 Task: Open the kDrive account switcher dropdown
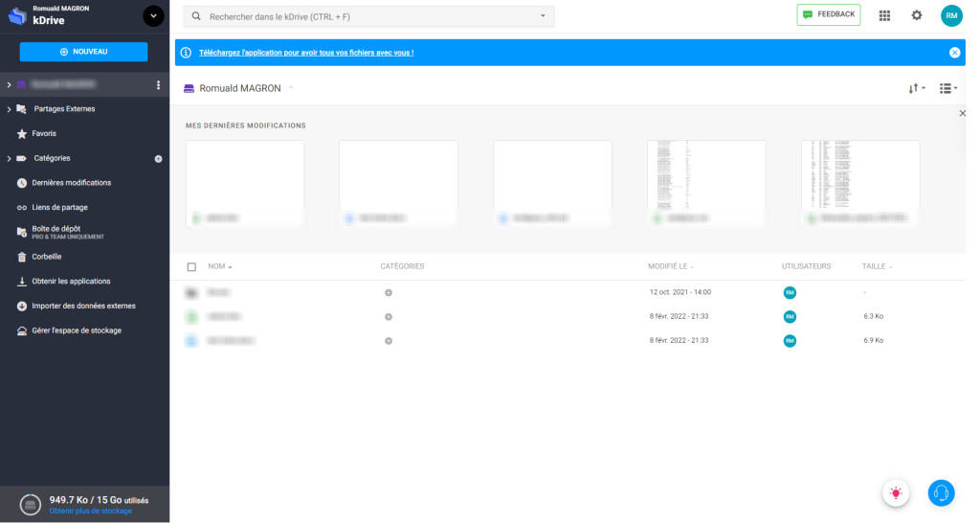pyautogui.click(x=153, y=16)
